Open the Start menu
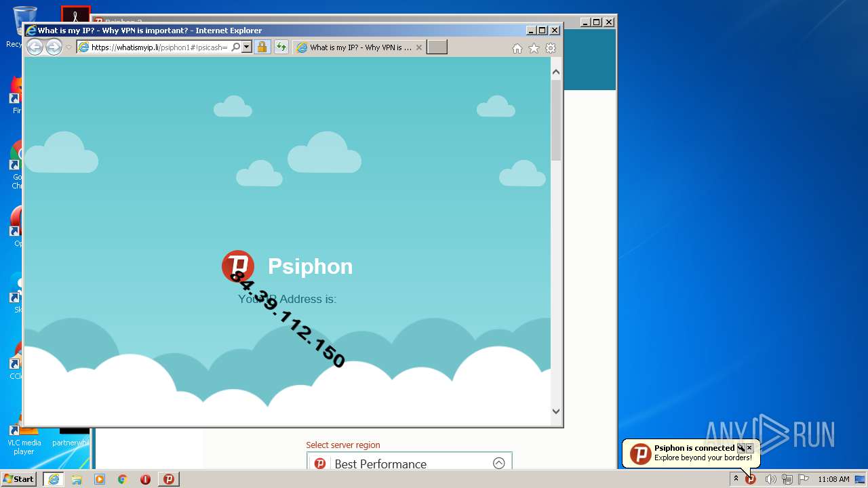Screen dimensions: 868x488 click(x=19, y=479)
